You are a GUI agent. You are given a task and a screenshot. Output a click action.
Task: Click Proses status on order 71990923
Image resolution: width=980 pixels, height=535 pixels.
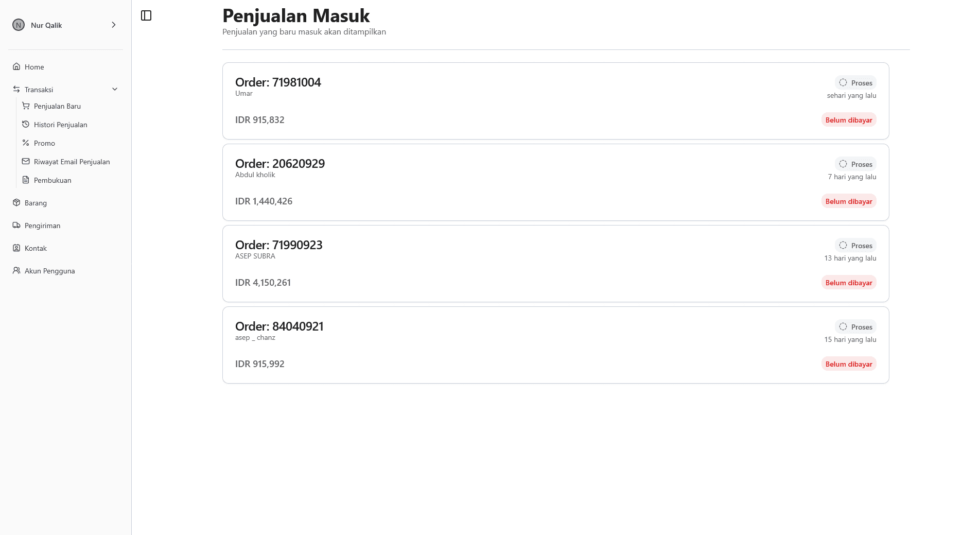[x=855, y=246]
